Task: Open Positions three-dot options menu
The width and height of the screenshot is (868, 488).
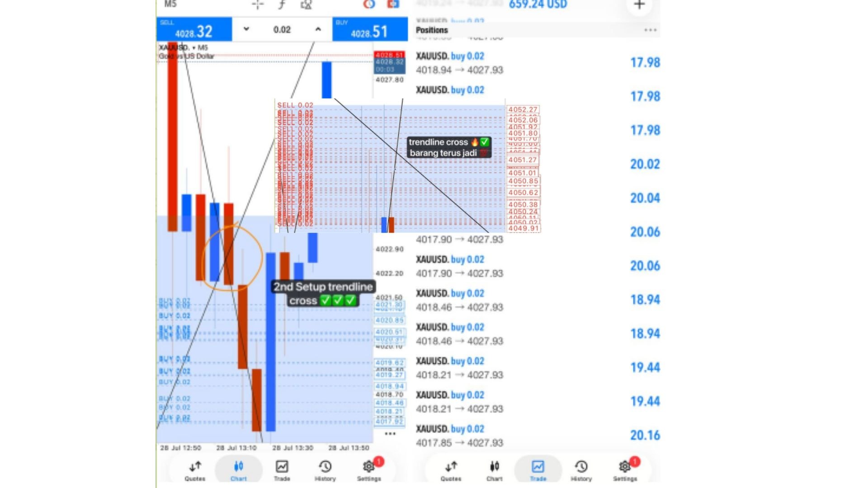Action: pos(650,30)
